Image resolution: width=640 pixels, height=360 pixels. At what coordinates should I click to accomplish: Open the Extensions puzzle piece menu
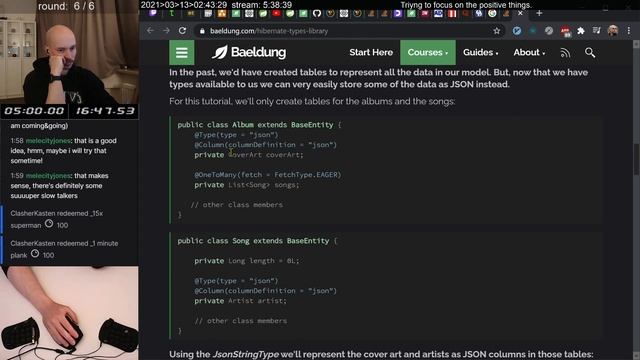click(581, 31)
